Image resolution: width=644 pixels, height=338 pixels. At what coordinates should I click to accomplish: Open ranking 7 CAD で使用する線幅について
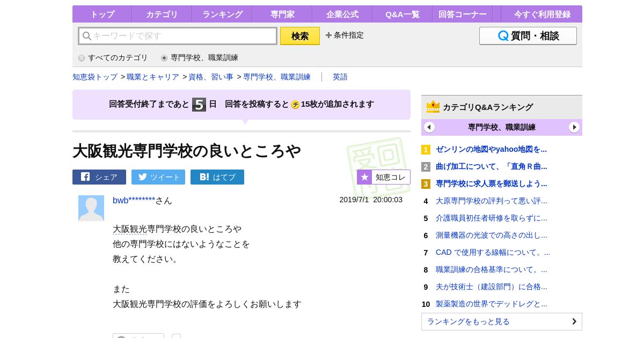(x=493, y=252)
